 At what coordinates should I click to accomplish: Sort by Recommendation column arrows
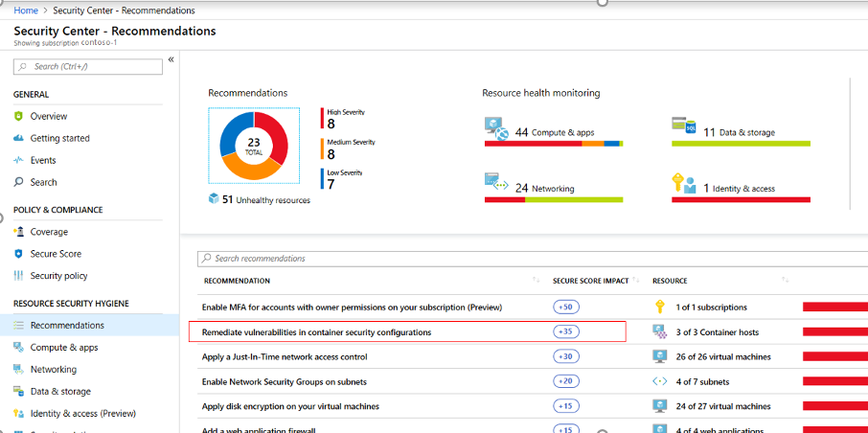point(536,281)
